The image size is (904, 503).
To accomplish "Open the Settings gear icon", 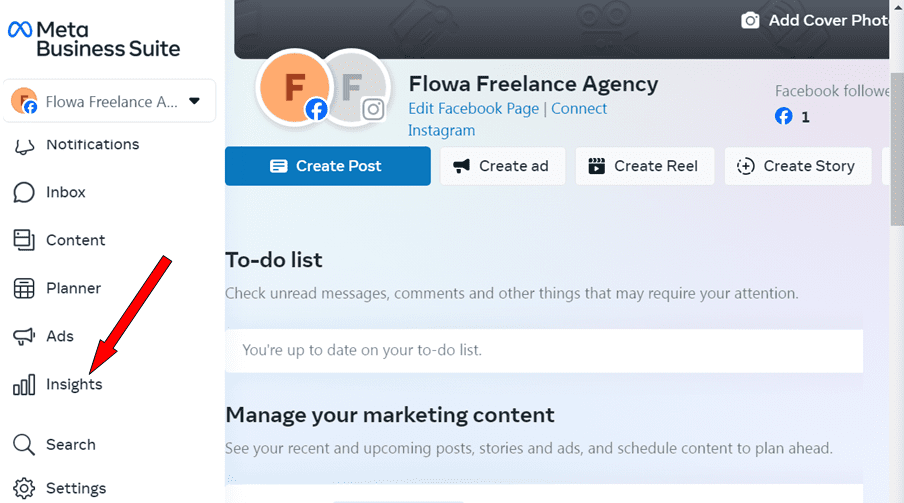I will tap(24, 488).
